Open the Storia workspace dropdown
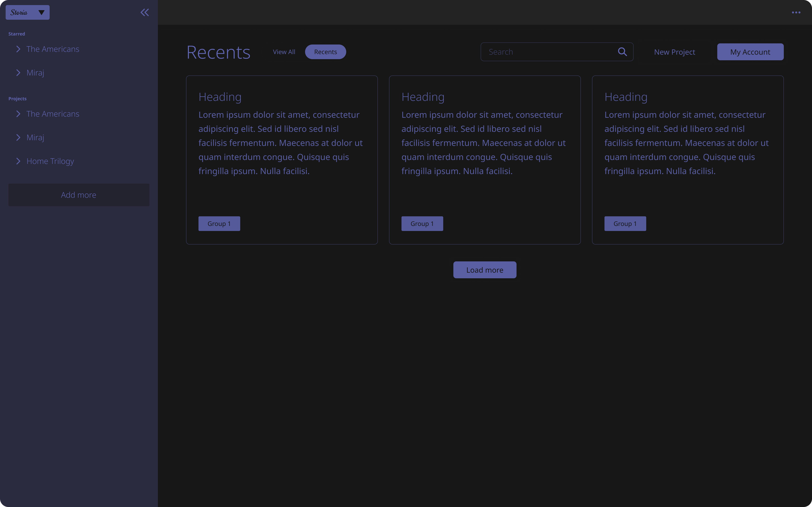The width and height of the screenshot is (812, 507). tap(27, 12)
